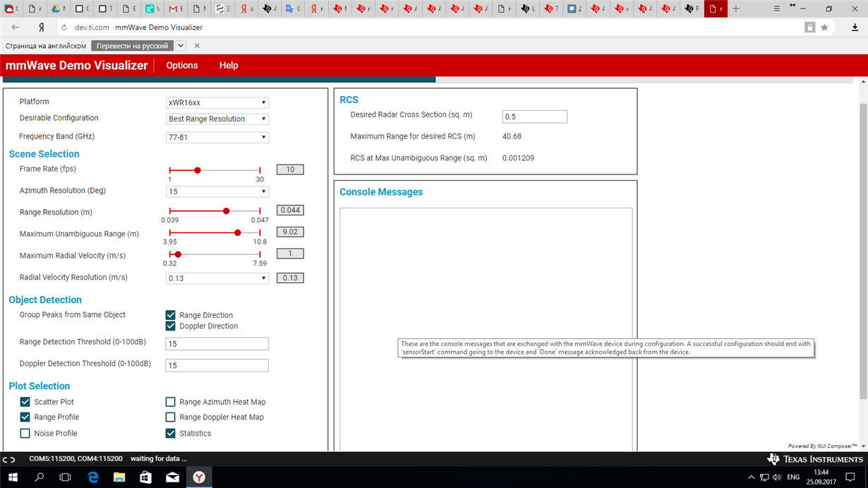
Task: Open Task View on the taskbar
Action: (x=66, y=477)
